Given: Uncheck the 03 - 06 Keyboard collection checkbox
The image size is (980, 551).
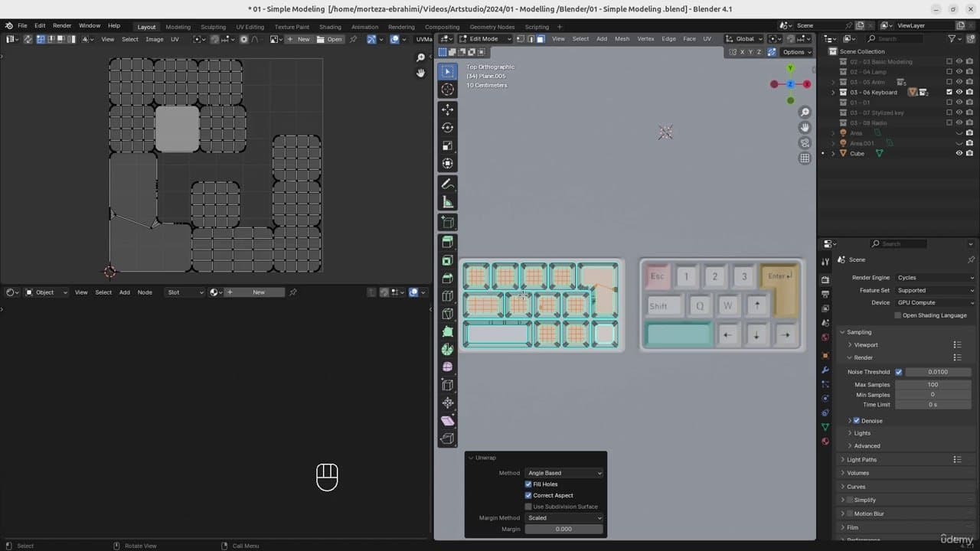Looking at the screenshot, I should tap(949, 92).
